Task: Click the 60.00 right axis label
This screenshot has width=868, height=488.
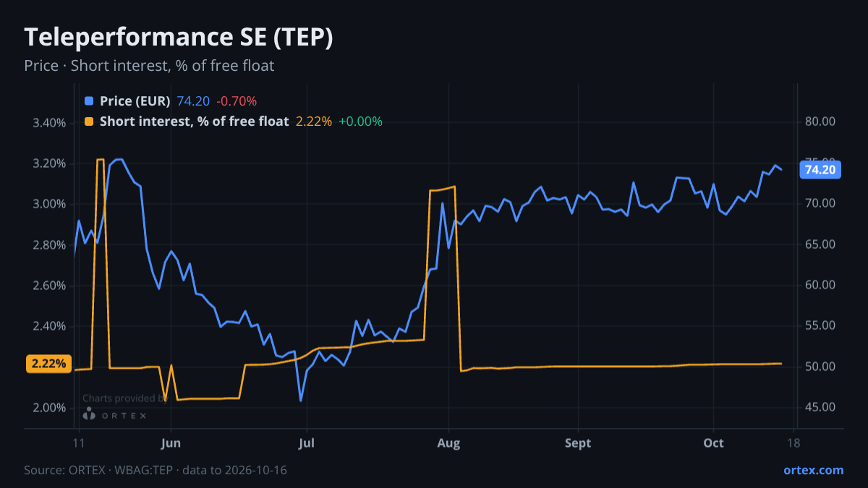Action: coord(820,286)
